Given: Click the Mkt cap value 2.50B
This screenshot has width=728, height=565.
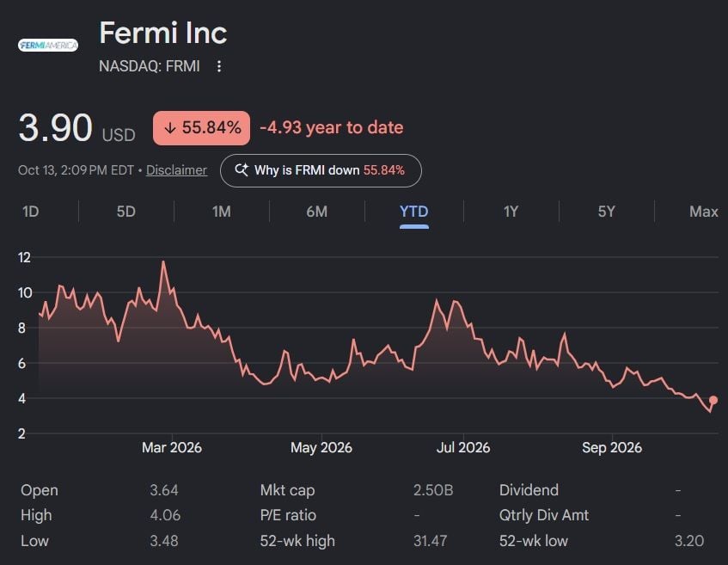Looking at the screenshot, I should click(433, 490).
